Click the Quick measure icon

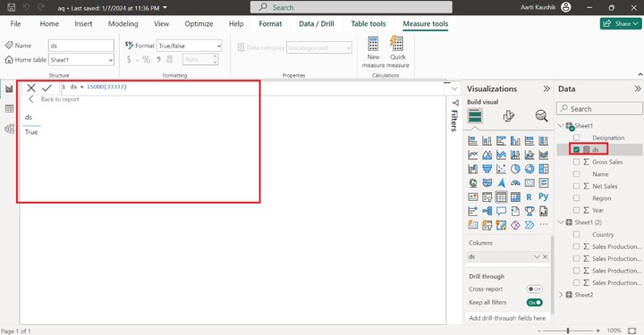point(397,44)
